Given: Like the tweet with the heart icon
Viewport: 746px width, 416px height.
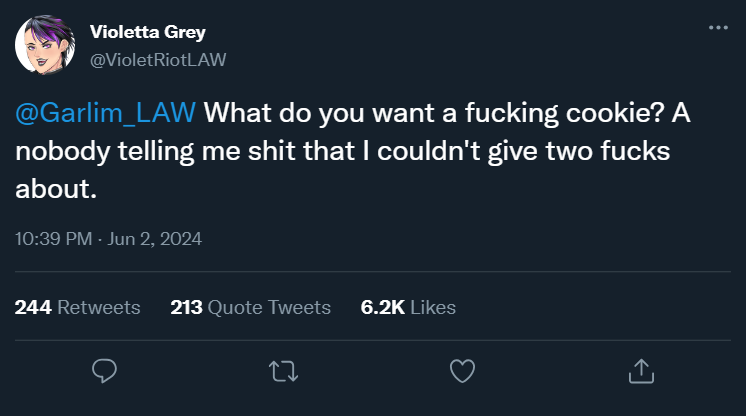Looking at the screenshot, I should [x=461, y=371].
